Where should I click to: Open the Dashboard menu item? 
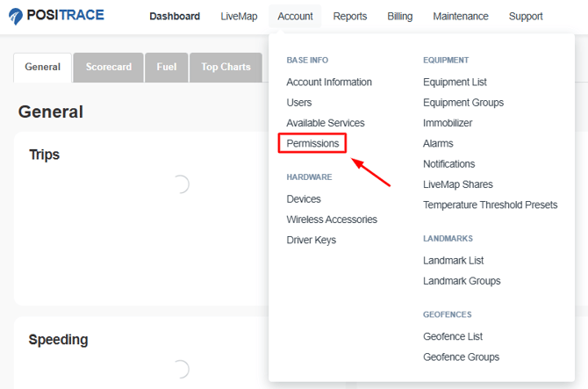tap(175, 16)
